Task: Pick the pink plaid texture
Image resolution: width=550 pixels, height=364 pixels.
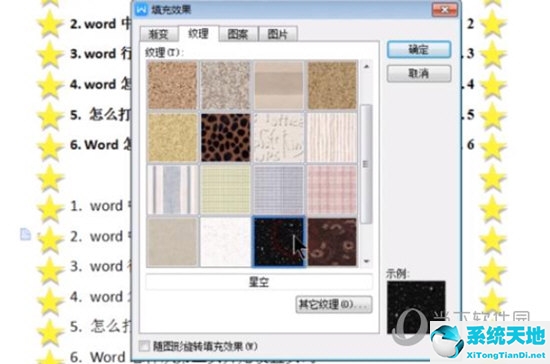Action: click(x=332, y=190)
